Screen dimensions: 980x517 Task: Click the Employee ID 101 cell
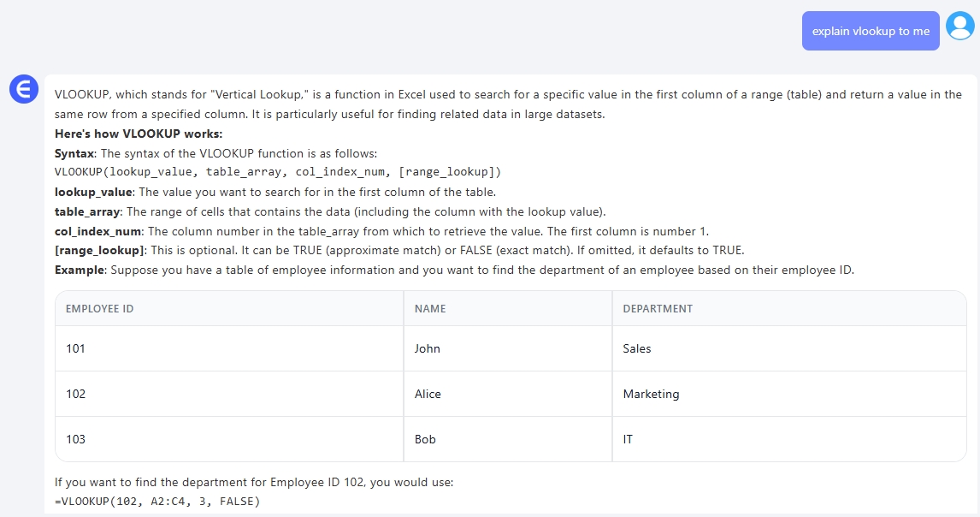75,348
